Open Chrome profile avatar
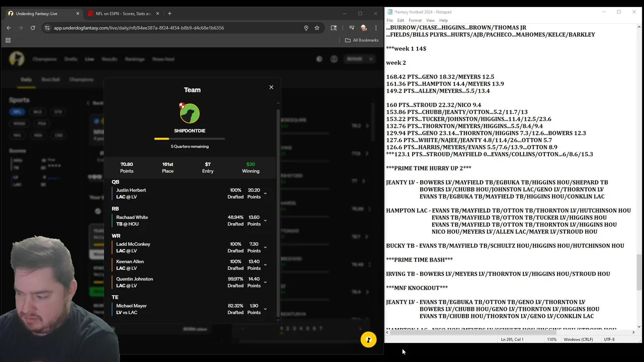Screen dimensions: 644x362 tap(364, 28)
